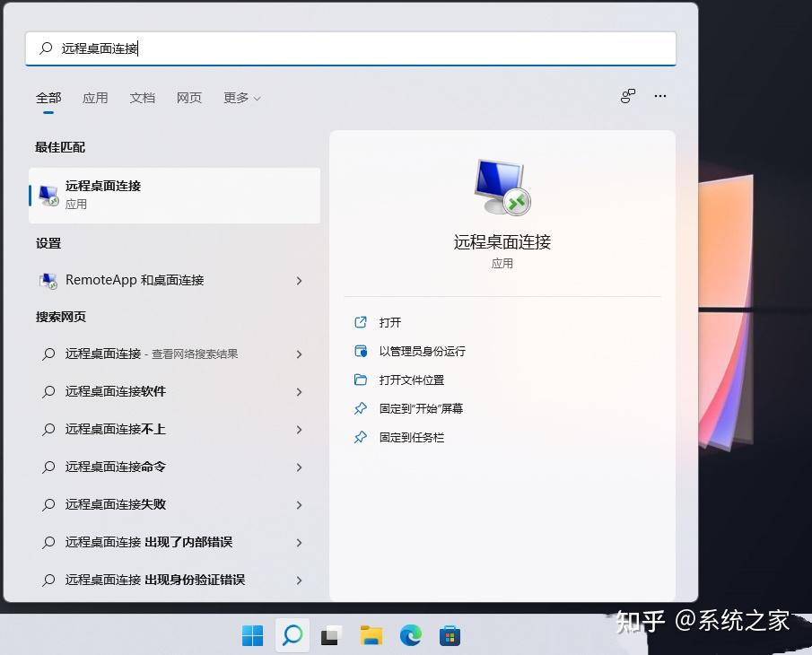This screenshot has width=812, height=655.
Task: Expand chevron for 查看网络搜索结果 row
Action: (300, 354)
